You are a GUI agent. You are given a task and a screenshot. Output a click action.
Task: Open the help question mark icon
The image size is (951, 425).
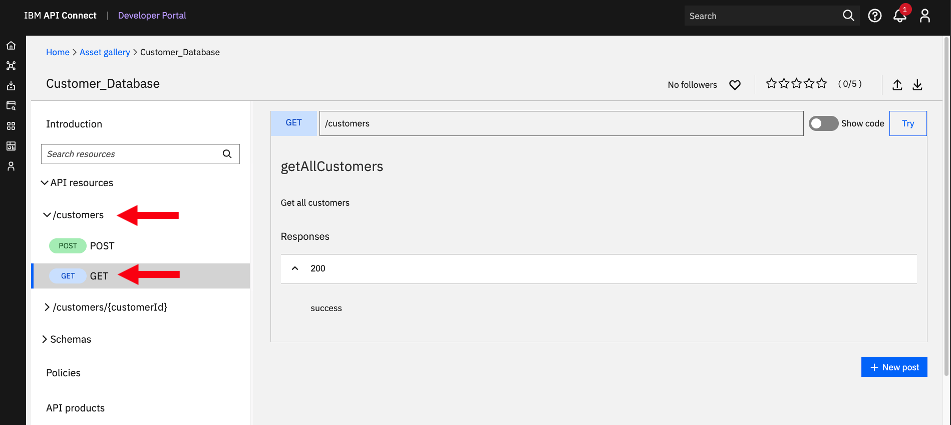click(875, 16)
